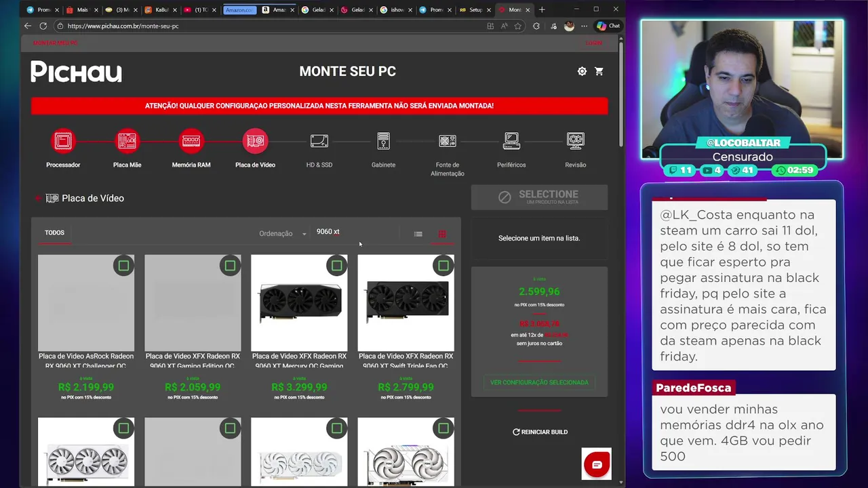Check second-row first product checkbox under AsRock card
868x488 pixels.
pyautogui.click(x=123, y=428)
